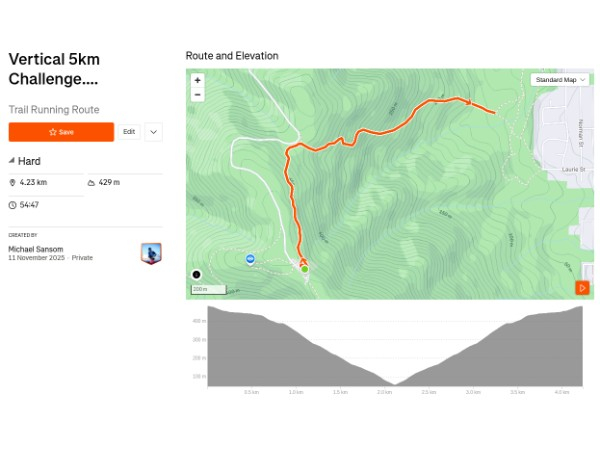Zoom out on the route map
600x450 pixels.
(x=197, y=95)
